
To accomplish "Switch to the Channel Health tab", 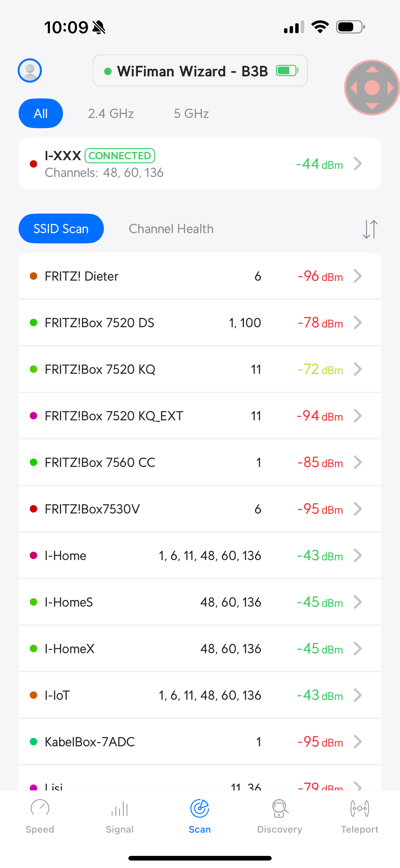I will point(171,228).
